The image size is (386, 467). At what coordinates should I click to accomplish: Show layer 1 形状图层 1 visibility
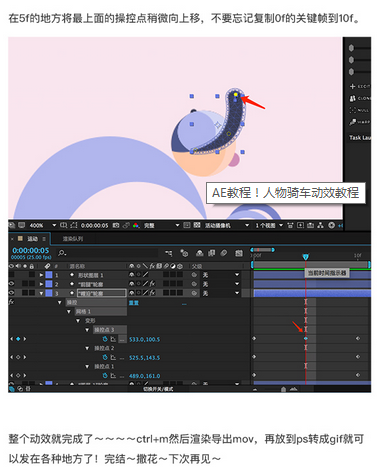12,275
